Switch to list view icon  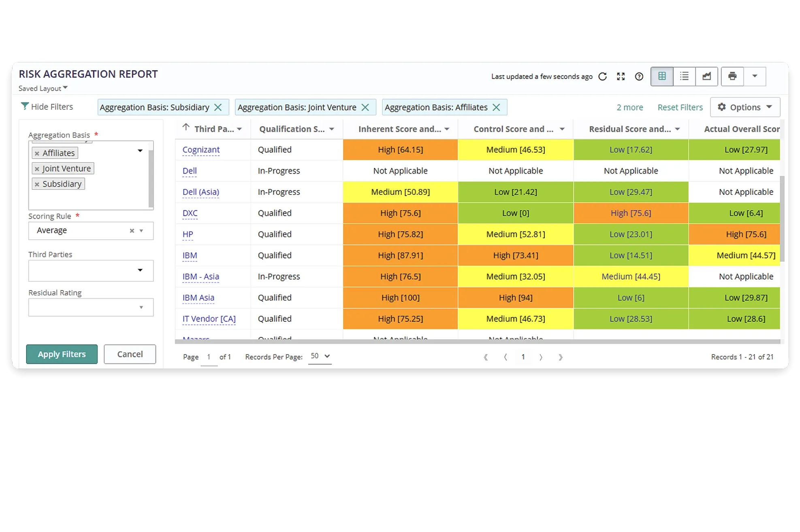click(684, 76)
